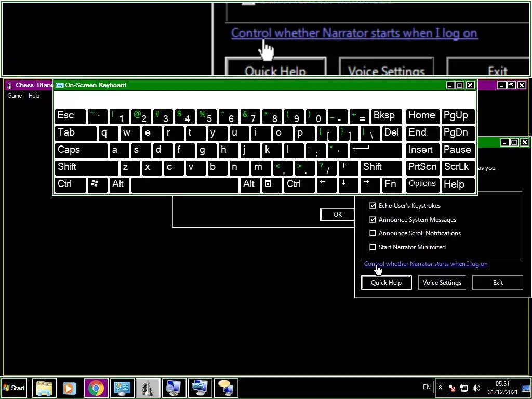The height and width of the screenshot is (399, 532).
Task: Open the Action Center flag icon
Action: point(451,388)
